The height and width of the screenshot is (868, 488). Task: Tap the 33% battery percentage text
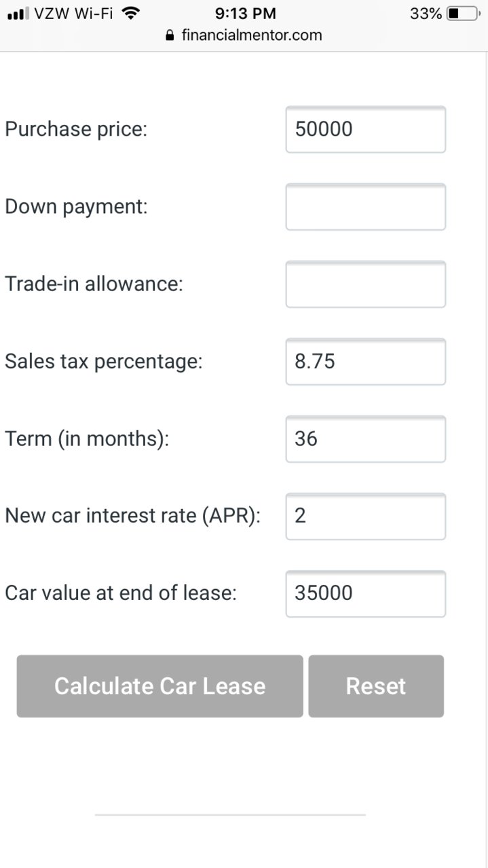pos(426,14)
